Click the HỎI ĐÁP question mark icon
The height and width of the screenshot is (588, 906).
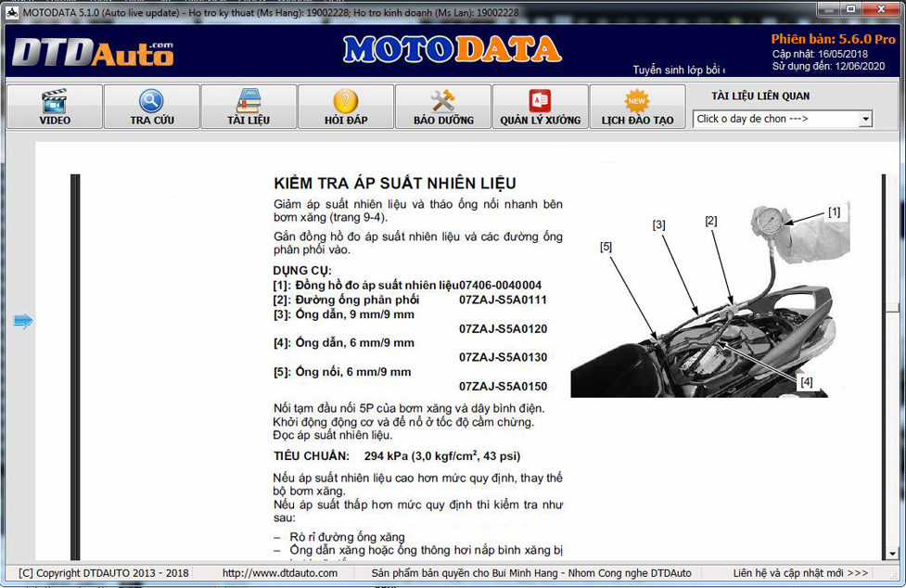coord(346,101)
